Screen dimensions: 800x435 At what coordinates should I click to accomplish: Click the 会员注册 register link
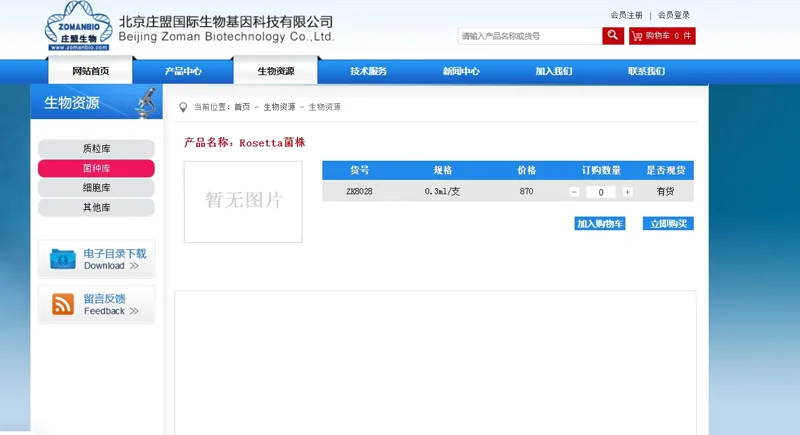point(627,15)
